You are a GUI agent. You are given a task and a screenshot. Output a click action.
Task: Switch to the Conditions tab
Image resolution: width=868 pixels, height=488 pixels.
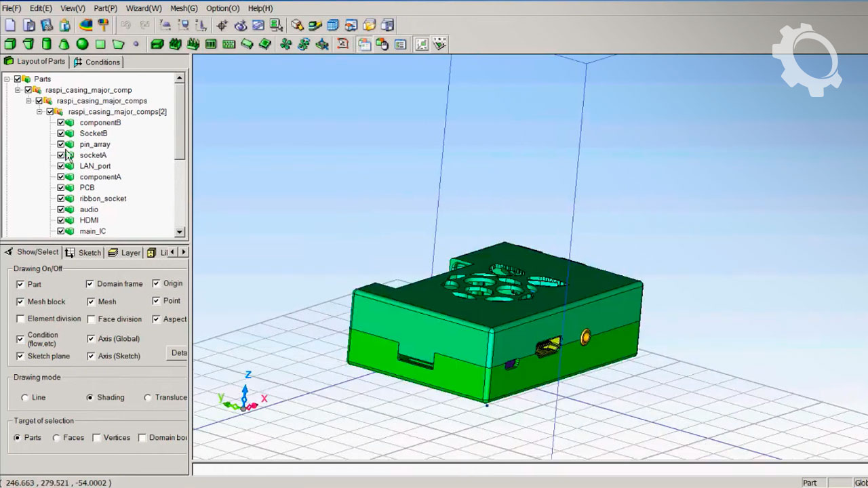point(97,62)
